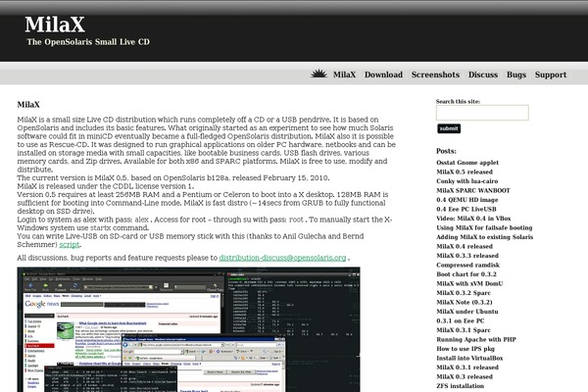Click the submit search button
Screen dimensions: 588x392
(449, 128)
